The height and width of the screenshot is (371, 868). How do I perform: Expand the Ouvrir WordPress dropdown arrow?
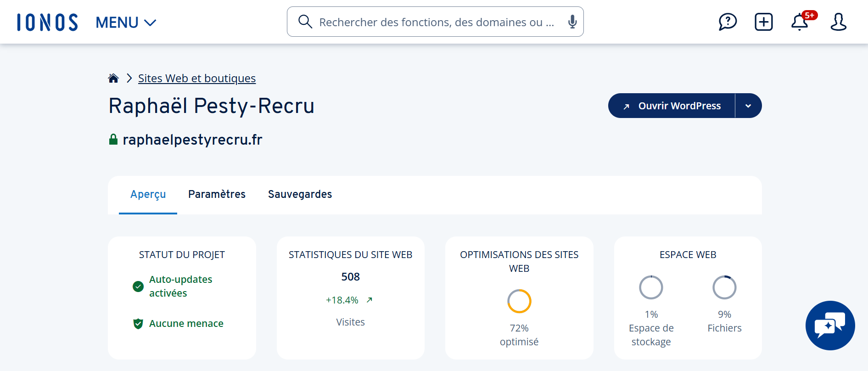[748, 106]
